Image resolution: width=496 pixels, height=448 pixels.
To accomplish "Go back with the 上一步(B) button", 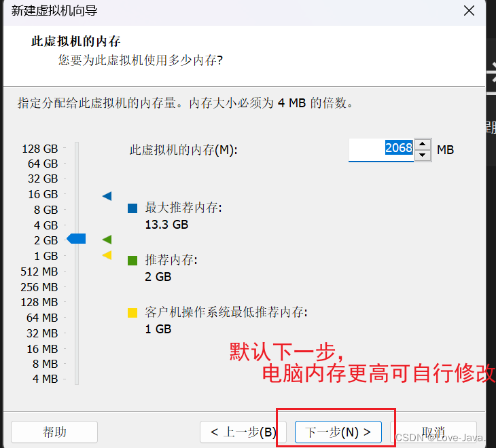I will pyautogui.click(x=243, y=432).
